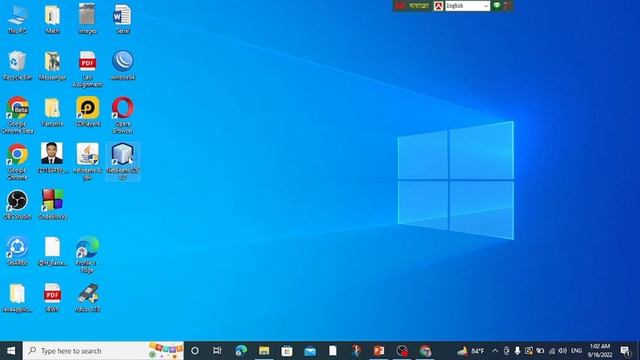Open the Mail app on taskbar
Image resolution: width=640 pixels, height=360 pixels.
tap(310, 351)
